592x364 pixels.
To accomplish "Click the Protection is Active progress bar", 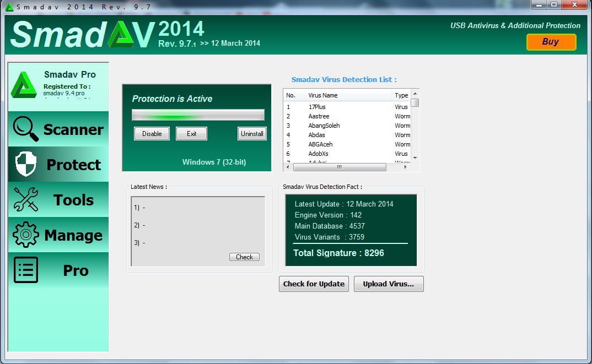I will click(198, 115).
